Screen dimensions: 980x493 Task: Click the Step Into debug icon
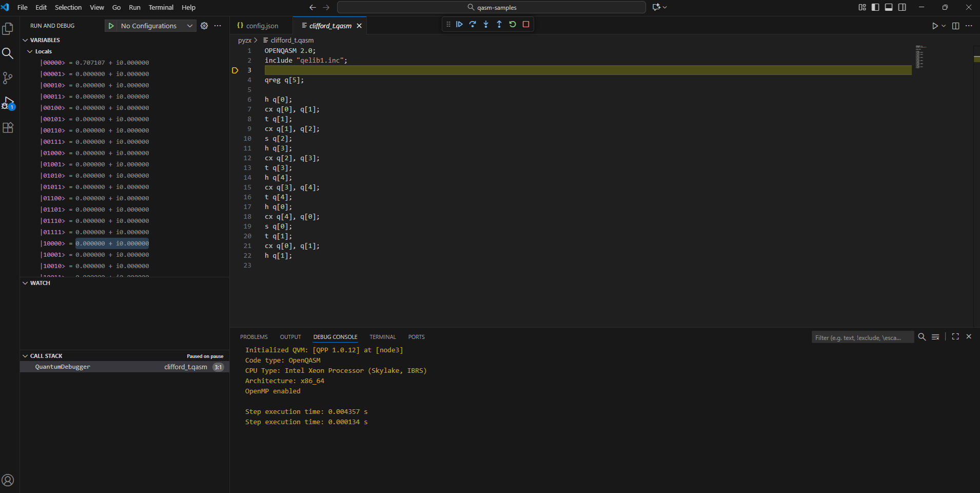coord(486,24)
